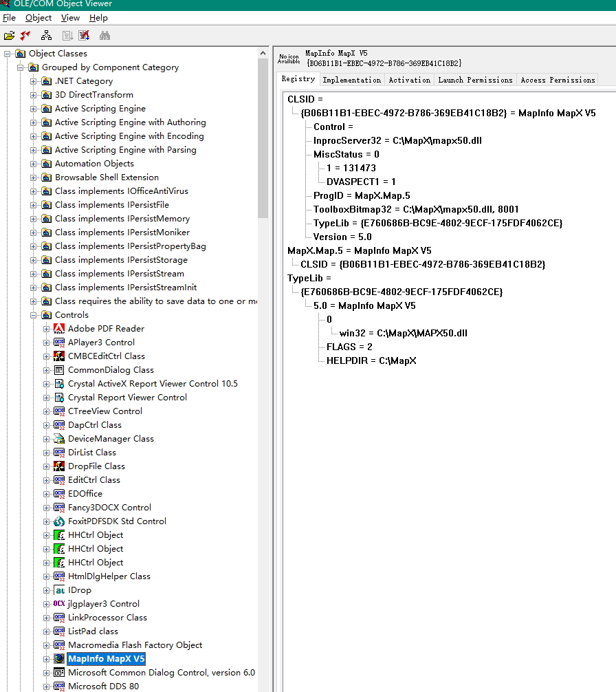
Task: Expand the MapInfo MapX V5 node
Action: [46, 660]
